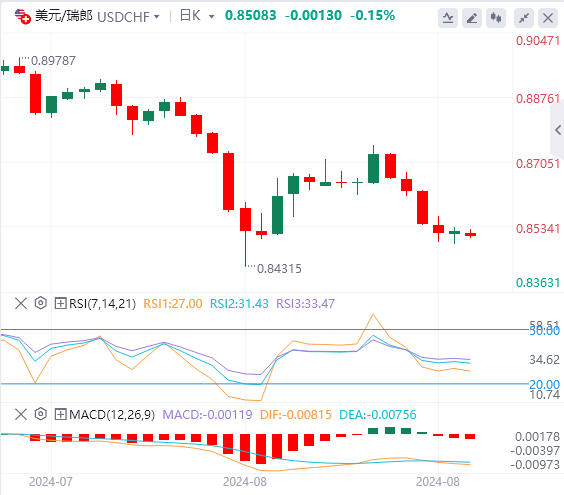564x495 pixels.
Task: Expand the MACD panel plus icon
Action: coord(60,414)
